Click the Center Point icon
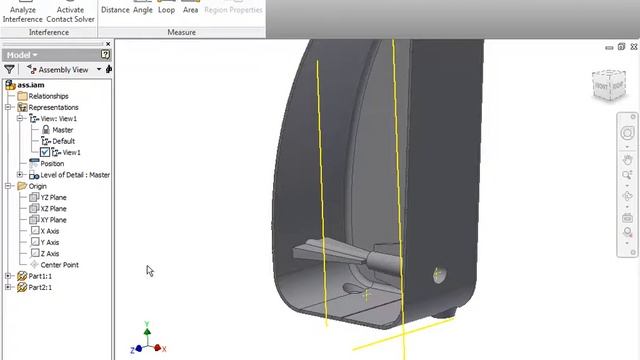640x360 pixels. tap(34, 265)
